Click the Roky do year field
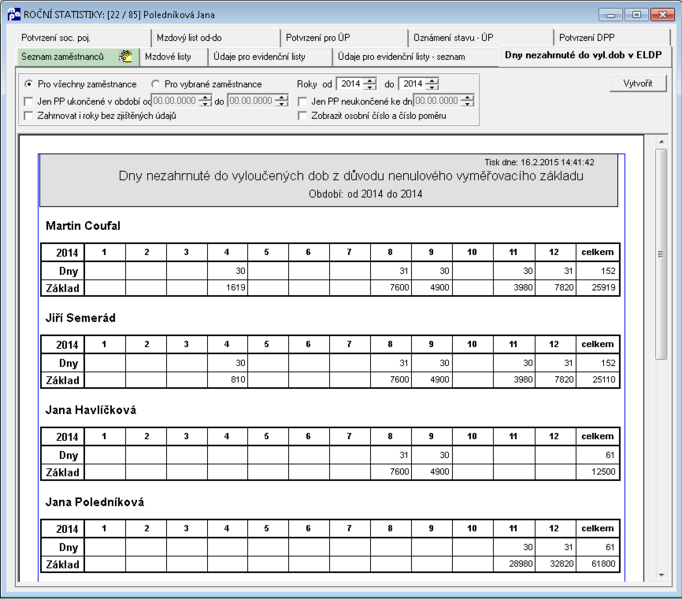This screenshot has width=682, height=599. 413,84
